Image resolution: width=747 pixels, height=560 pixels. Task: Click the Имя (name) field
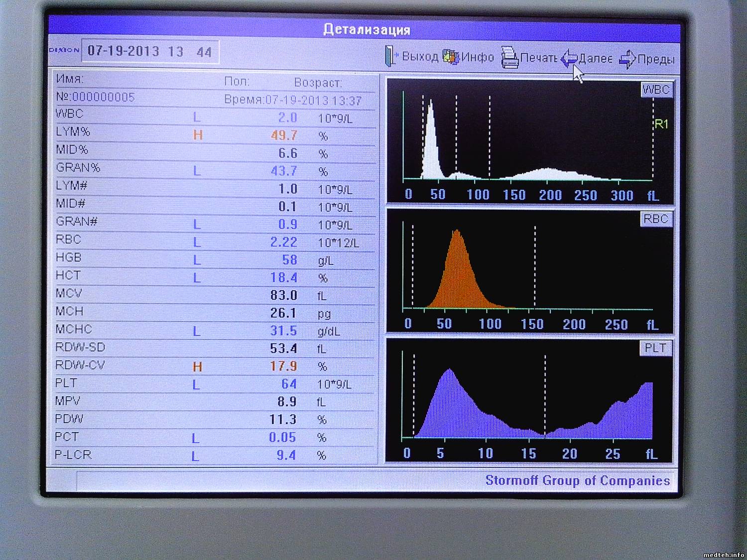(x=70, y=79)
